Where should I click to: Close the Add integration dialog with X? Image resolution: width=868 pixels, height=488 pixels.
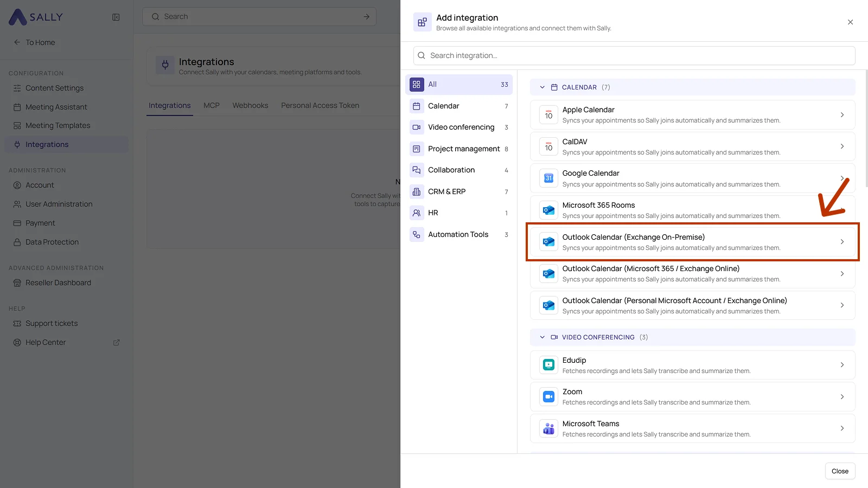point(850,22)
